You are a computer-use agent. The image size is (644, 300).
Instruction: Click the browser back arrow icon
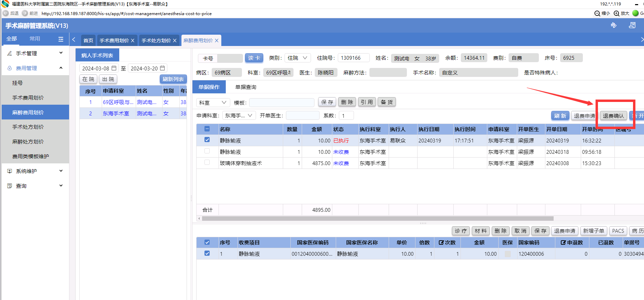point(5,13)
